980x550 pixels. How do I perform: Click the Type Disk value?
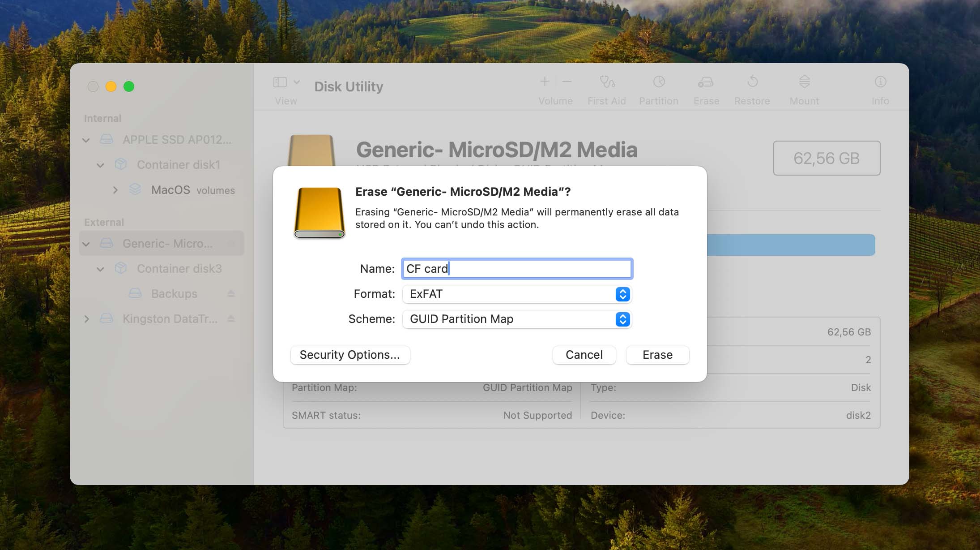point(861,387)
